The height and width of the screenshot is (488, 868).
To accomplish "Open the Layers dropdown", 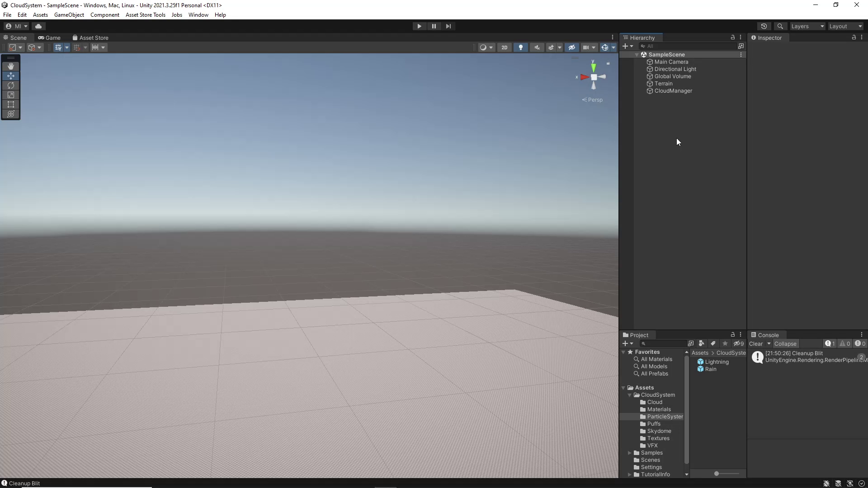I will tap(807, 26).
